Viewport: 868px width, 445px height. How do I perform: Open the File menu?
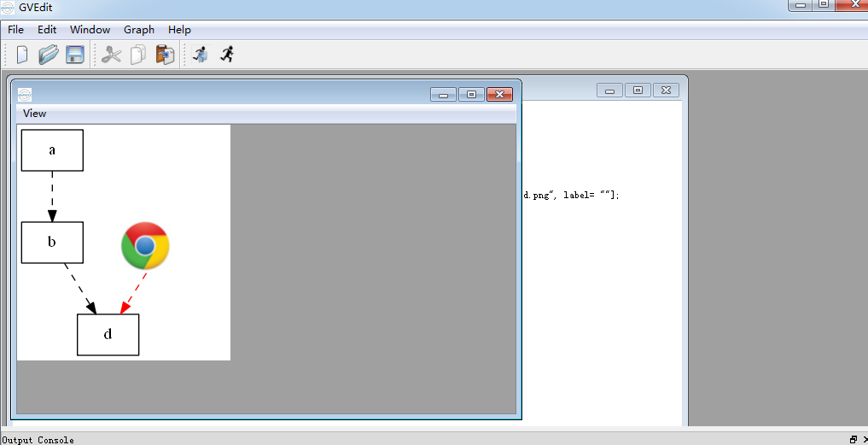15,30
